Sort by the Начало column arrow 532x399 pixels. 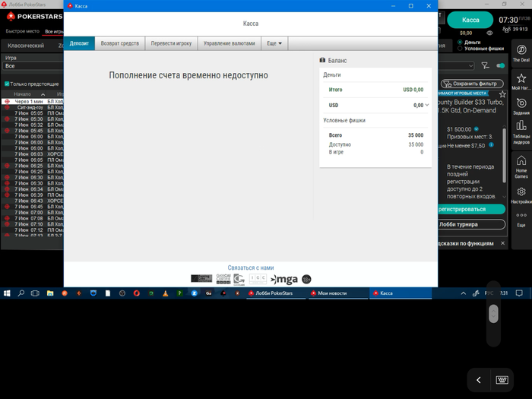43,94
